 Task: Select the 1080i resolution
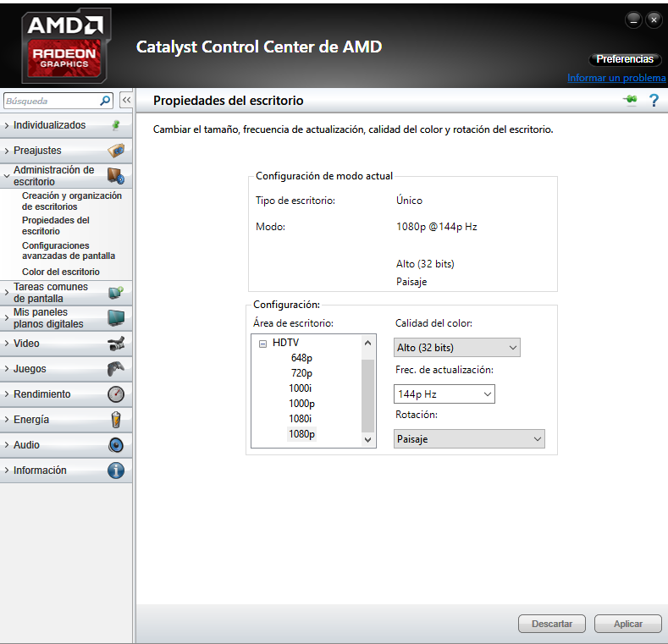click(301, 419)
